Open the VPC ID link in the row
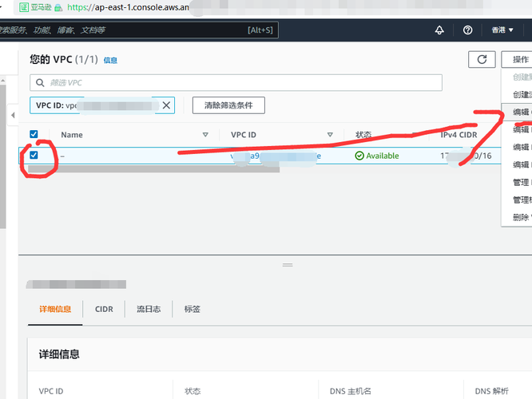Image resolution: width=532 pixels, height=399 pixels. pyautogui.click(x=276, y=156)
